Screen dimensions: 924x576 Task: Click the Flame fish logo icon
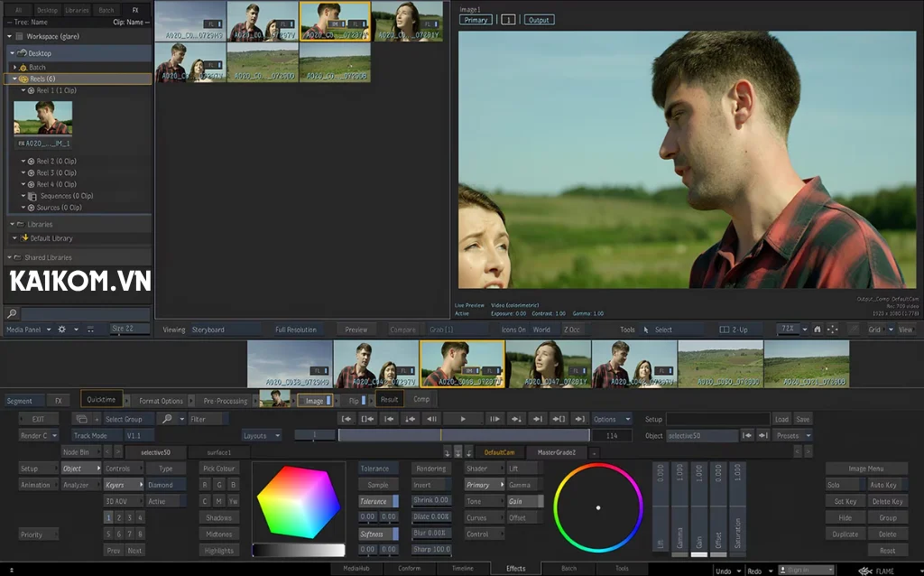coord(865,571)
